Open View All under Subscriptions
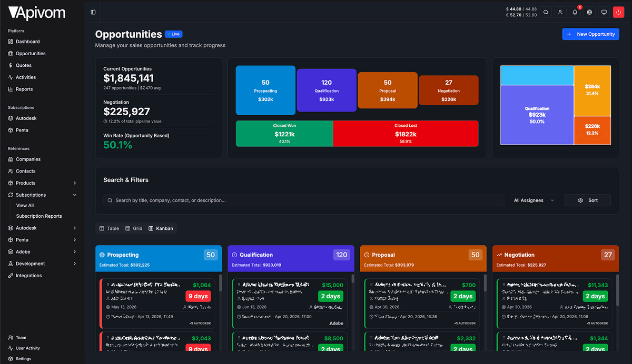The image size is (632, 364). tap(25, 206)
